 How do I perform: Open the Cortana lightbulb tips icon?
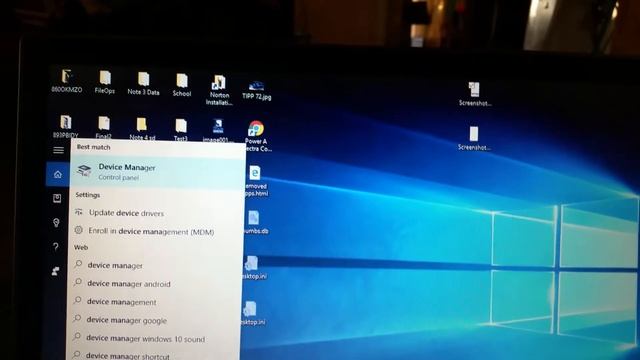coord(56,222)
